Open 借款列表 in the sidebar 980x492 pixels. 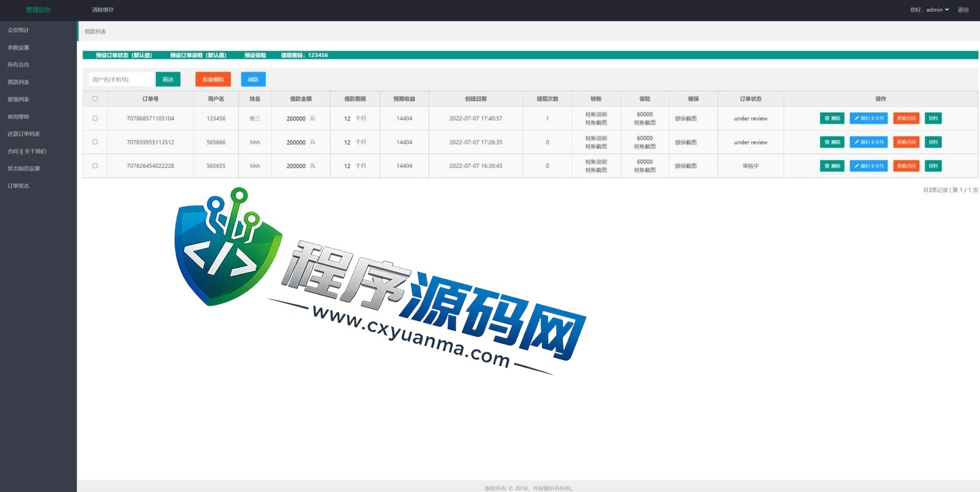point(18,82)
